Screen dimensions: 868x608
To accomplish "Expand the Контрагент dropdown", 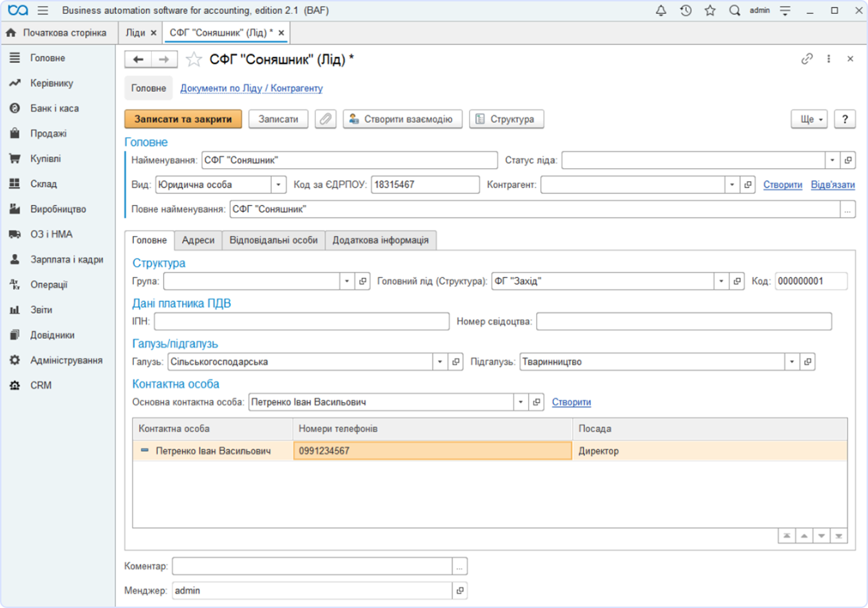I will pos(733,185).
